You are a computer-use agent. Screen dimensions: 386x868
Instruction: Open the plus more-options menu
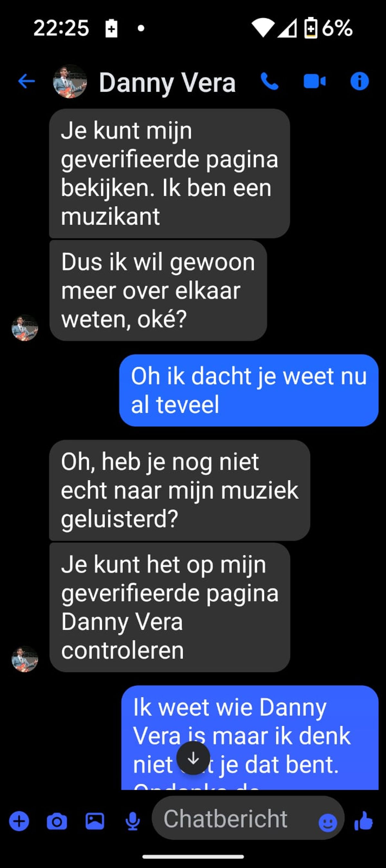coord(19,821)
